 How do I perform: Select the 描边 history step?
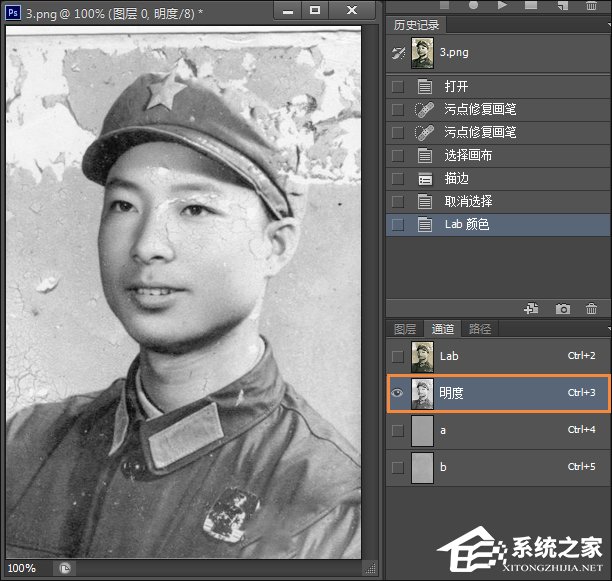pyautogui.click(x=498, y=179)
